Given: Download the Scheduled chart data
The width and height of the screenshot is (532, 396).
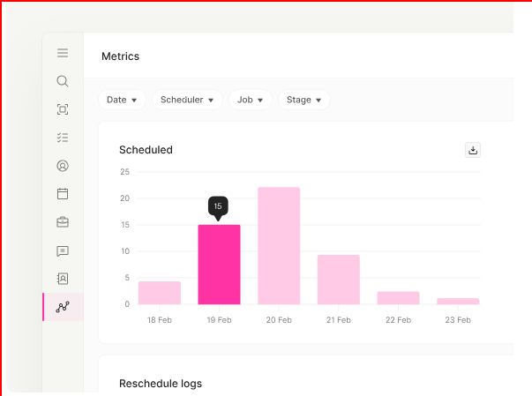Looking at the screenshot, I should [x=473, y=150].
